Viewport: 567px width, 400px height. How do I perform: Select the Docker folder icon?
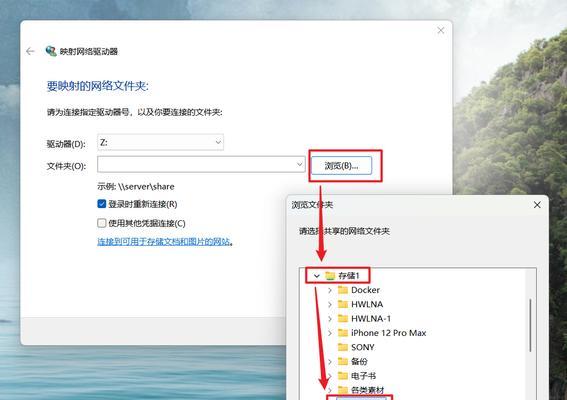tap(342, 290)
